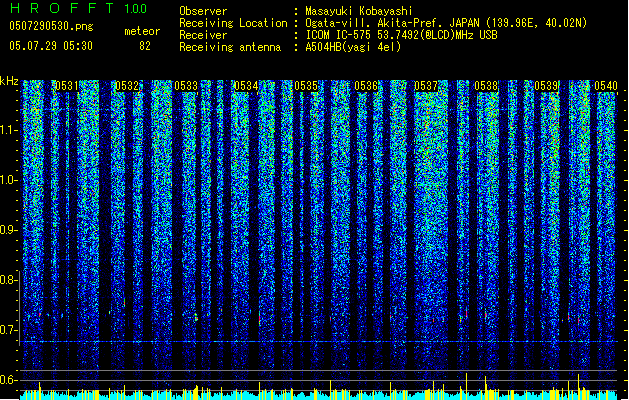Select the Receiver label
The width and height of the screenshot is (629, 400).
click(203, 35)
